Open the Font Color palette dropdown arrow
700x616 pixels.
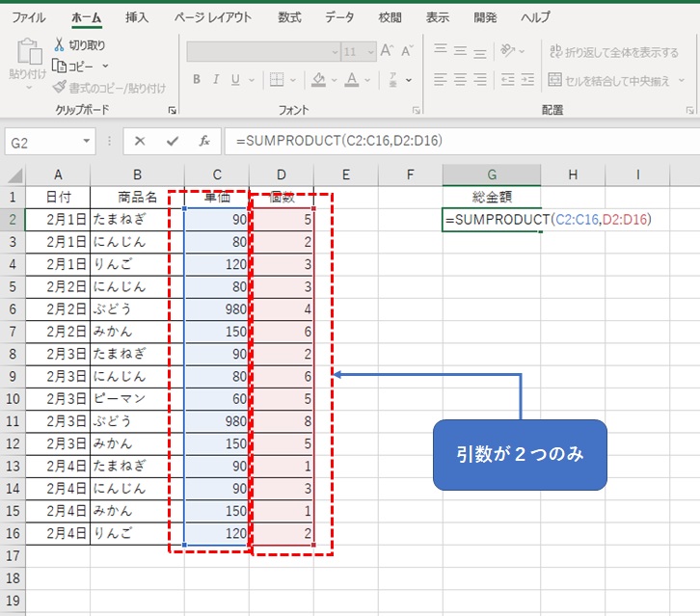tap(367, 80)
